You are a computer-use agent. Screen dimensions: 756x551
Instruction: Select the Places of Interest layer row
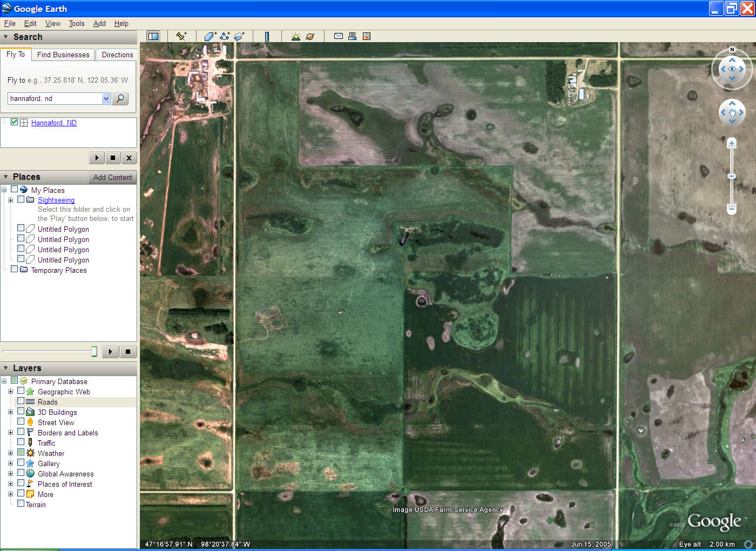click(65, 484)
